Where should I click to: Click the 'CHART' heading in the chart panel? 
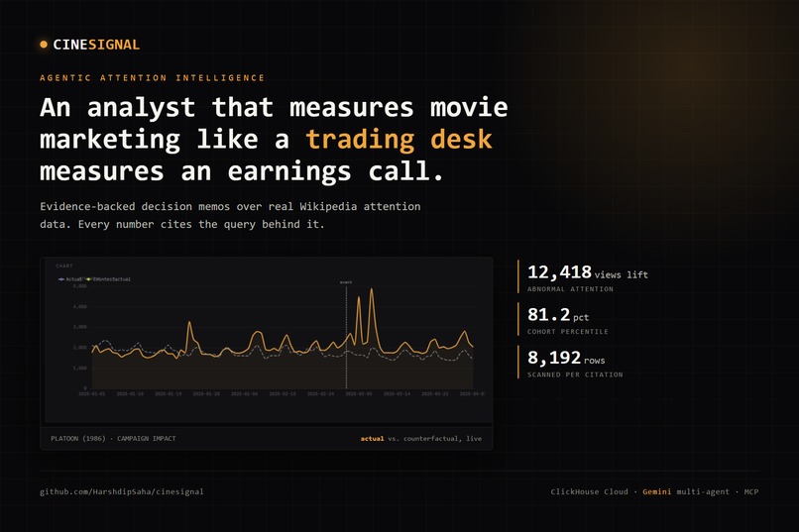(64, 266)
